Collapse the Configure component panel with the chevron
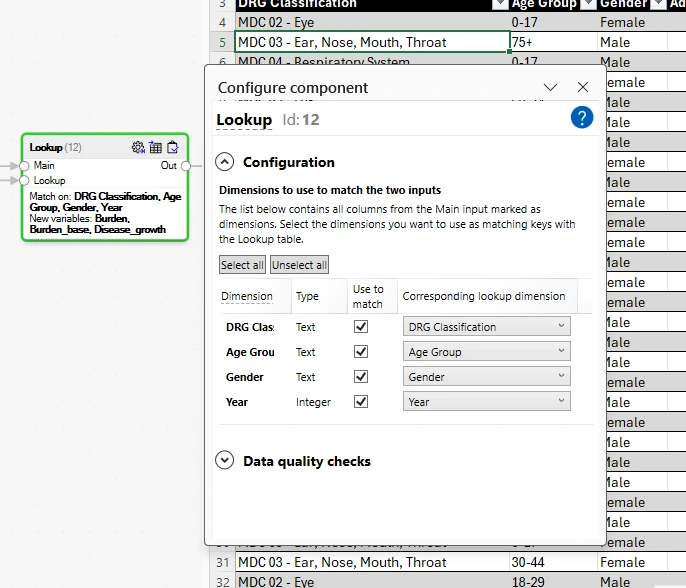Screen dimensions: 686x588 pos(550,87)
